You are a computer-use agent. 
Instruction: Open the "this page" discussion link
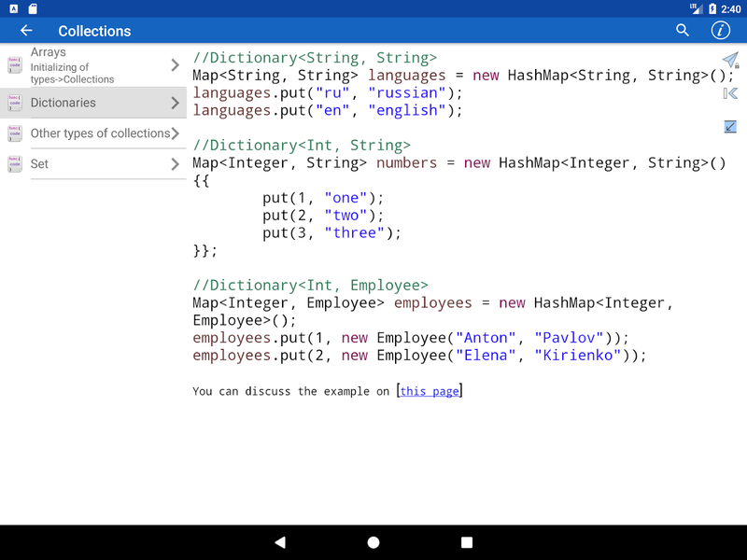(429, 391)
